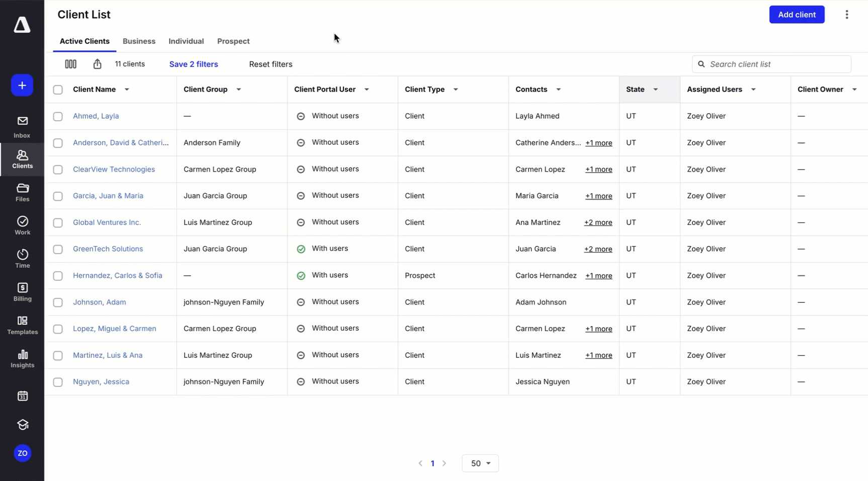Go to the Work section
Image resolution: width=868 pixels, height=481 pixels.
(x=22, y=225)
